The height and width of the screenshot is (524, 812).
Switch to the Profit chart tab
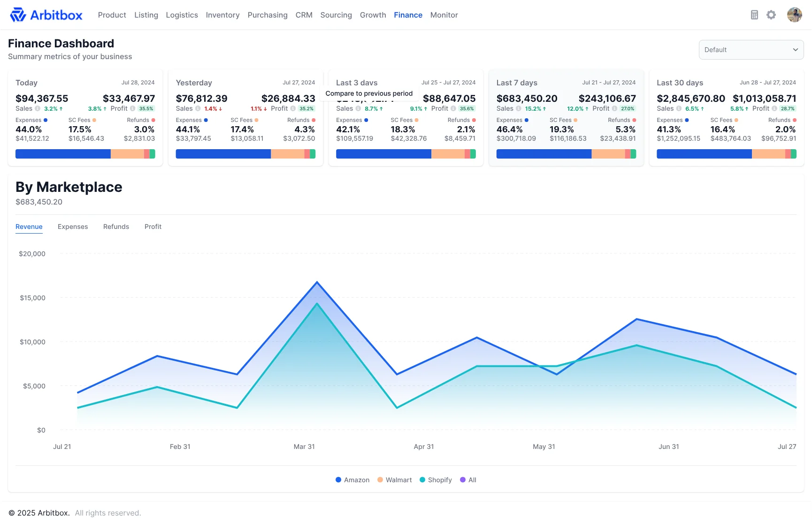coord(153,227)
